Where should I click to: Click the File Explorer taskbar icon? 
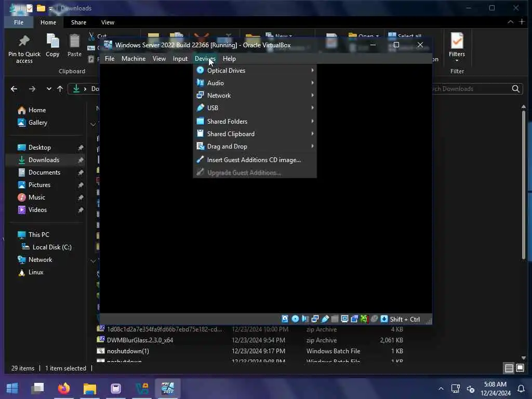pyautogui.click(x=90, y=388)
